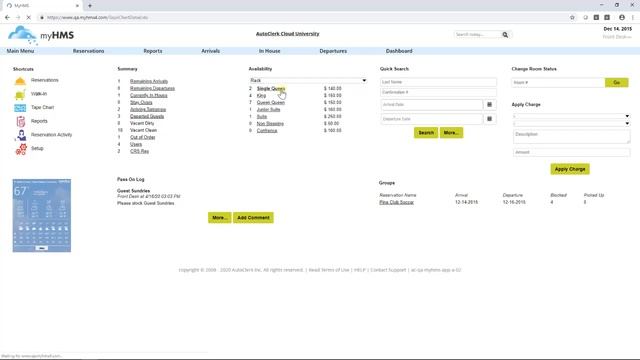
Task: Open the Stay Overs summary link
Action: [141, 102]
